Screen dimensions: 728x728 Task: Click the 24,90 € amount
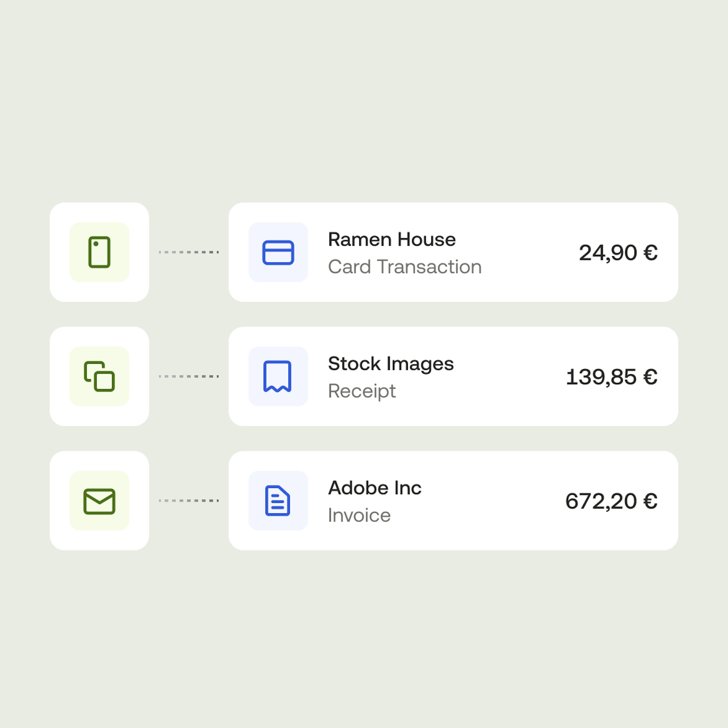[x=618, y=253]
